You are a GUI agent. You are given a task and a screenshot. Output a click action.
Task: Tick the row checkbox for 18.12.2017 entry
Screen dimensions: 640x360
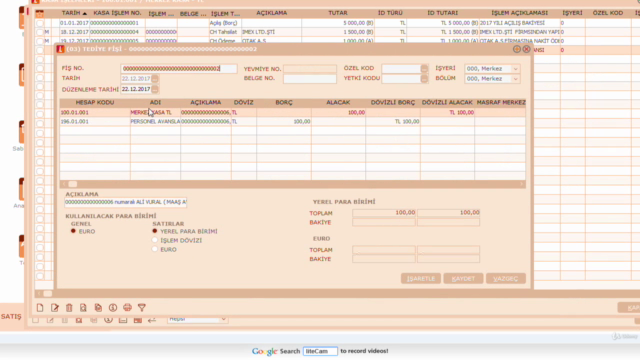40,32
